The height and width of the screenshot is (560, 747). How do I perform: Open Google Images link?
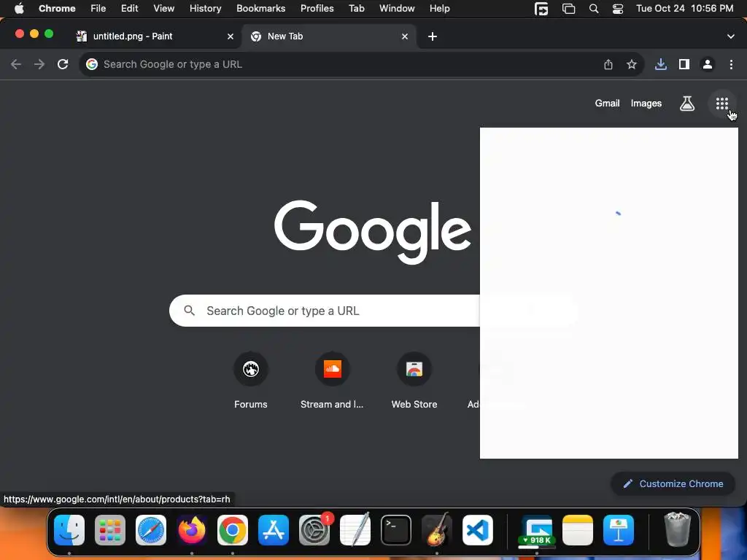(x=646, y=104)
